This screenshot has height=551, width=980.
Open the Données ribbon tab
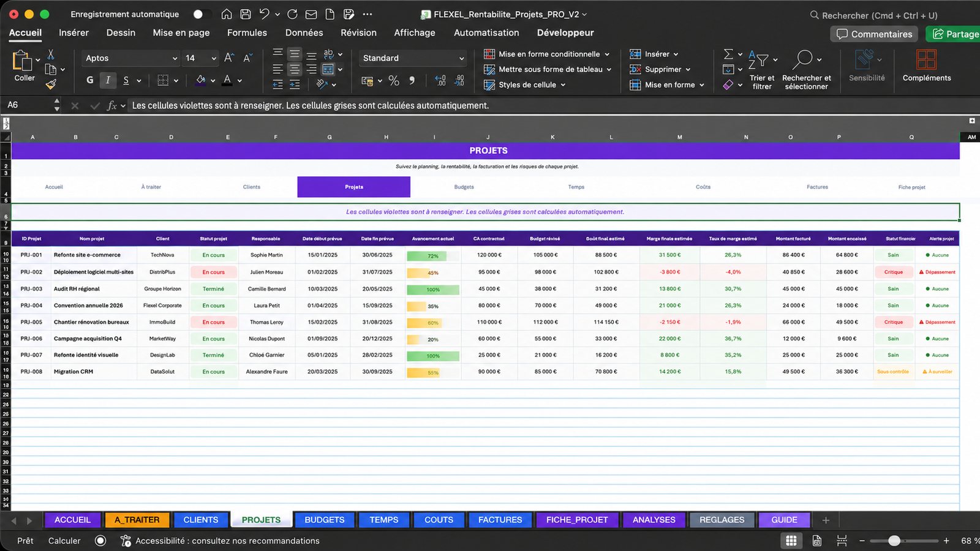(304, 32)
